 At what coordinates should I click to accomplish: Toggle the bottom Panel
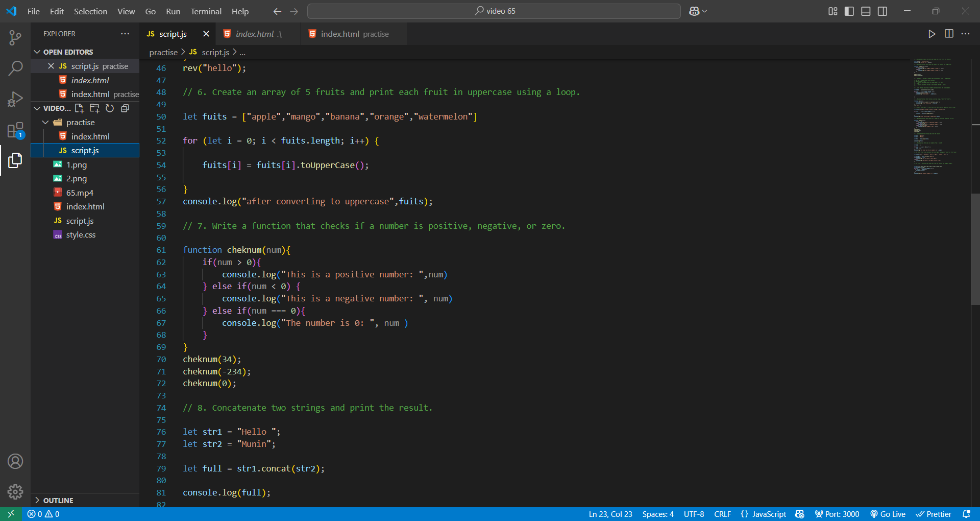(866, 11)
